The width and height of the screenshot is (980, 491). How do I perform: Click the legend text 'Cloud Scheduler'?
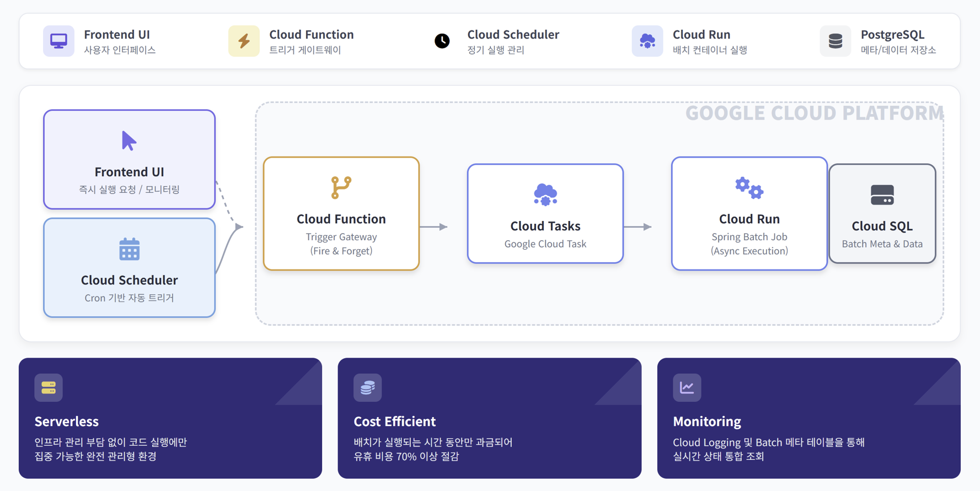[513, 34]
